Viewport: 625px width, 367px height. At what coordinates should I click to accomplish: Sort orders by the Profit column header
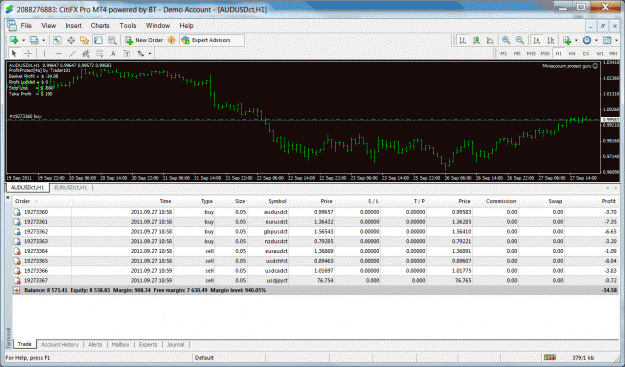[x=608, y=201]
